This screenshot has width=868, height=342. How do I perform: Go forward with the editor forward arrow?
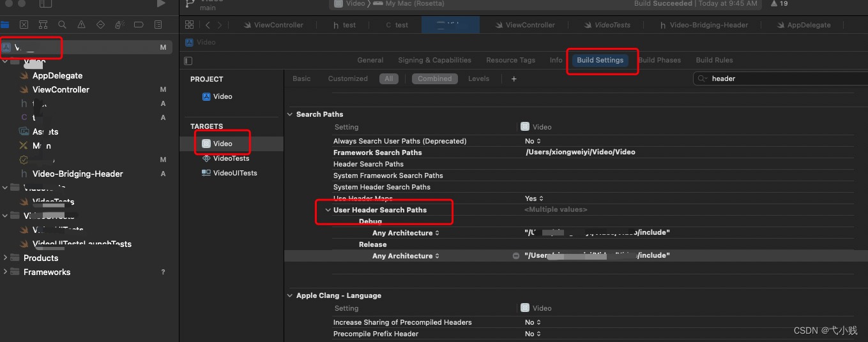pyautogui.click(x=220, y=25)
